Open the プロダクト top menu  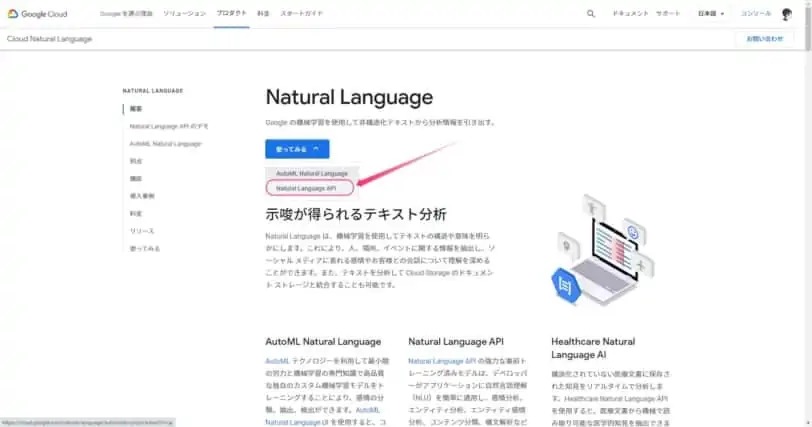tap(231, 13)
